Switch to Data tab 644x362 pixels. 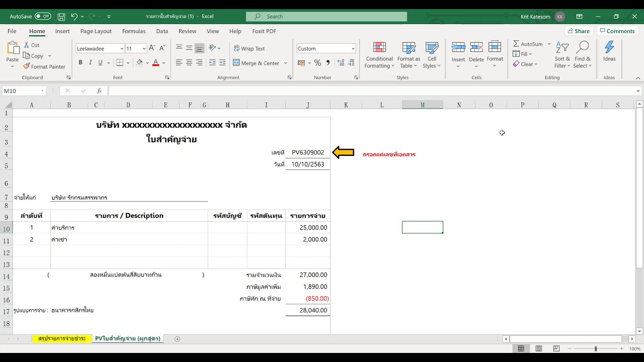pos(162,31)
